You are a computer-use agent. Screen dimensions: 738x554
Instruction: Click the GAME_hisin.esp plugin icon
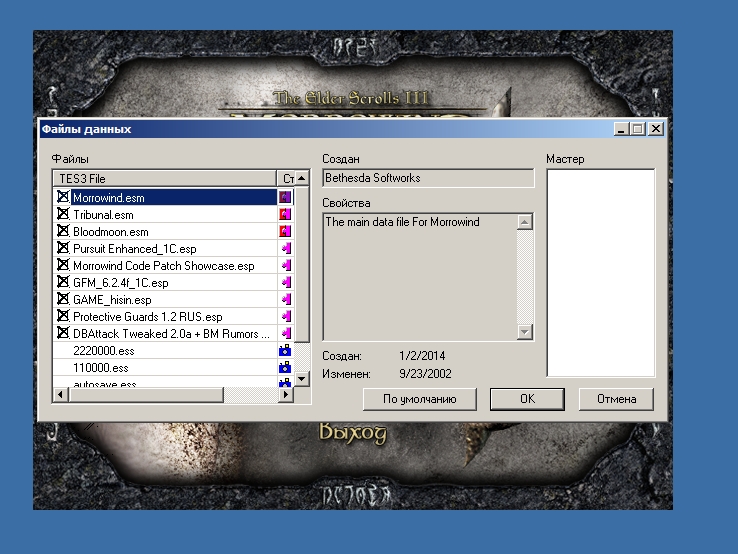tap(286, 299)
